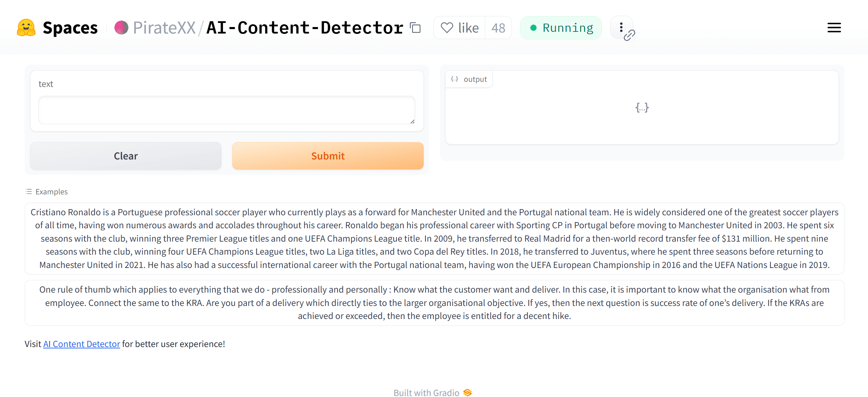Open the PirateXX profile link
This screenshot has width=868, height=397.
click(164, 28)
